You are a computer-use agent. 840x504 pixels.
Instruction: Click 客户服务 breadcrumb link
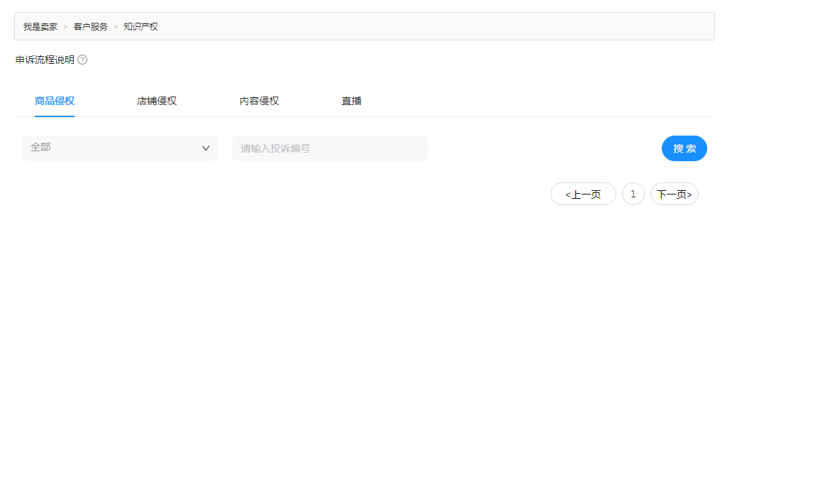tap(91, 27)
